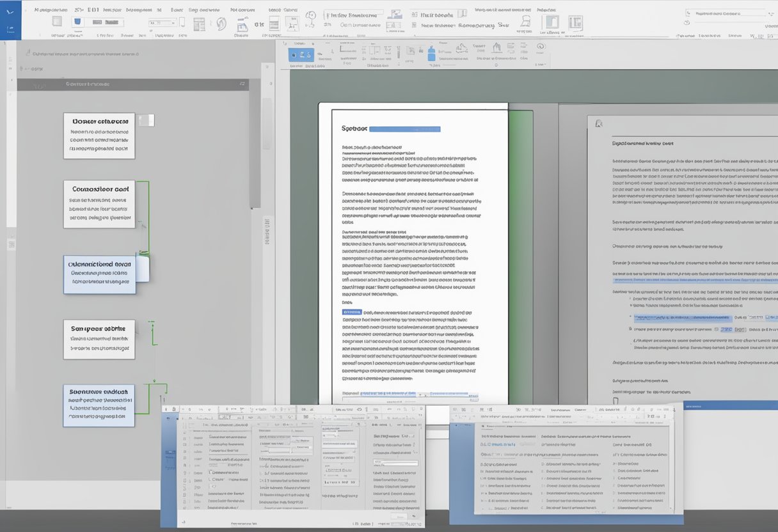Click the blue bottle icon in the inner toolbar

[431, 54]
